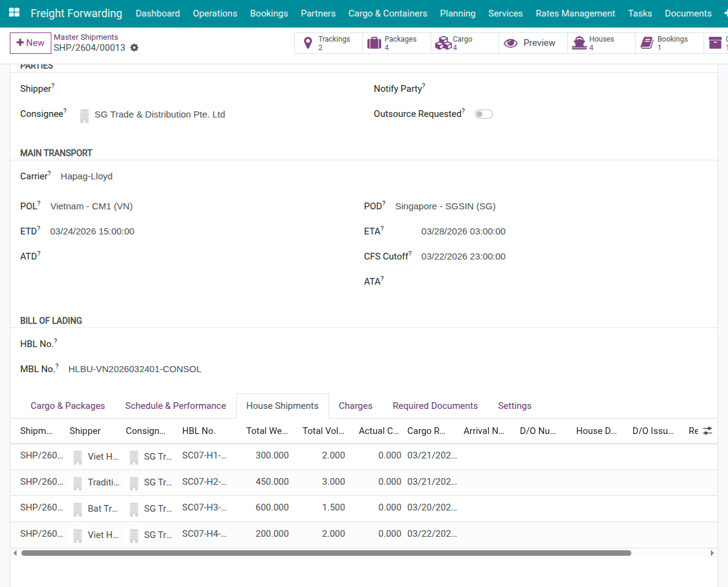Screen dimensions: 728x587
Task: Open Cargo via the boxes icon
Action: click(442, 43)
